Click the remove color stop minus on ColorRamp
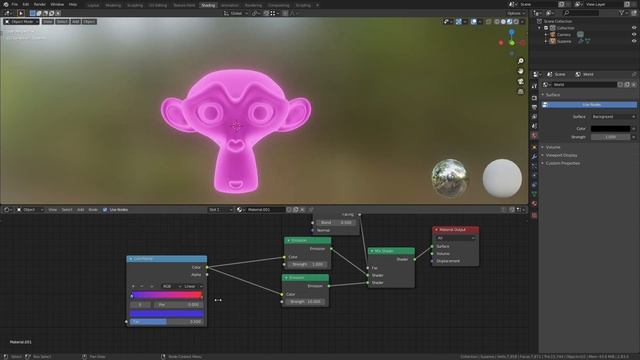This screenshot has height=360, width=640. 142,286
